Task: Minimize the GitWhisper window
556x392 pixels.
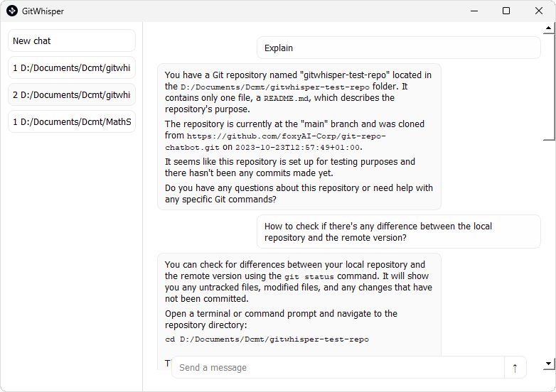Action: tap(474, 11)
